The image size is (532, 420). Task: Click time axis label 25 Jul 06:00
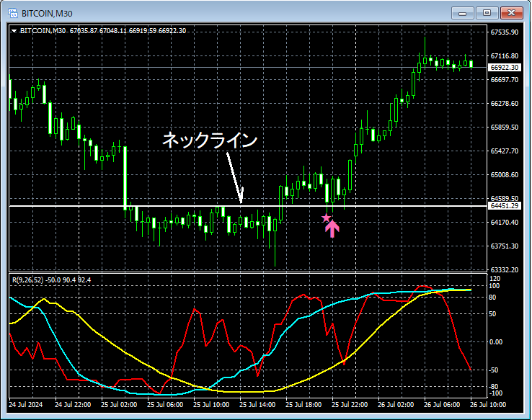click(x=165, y=405)
